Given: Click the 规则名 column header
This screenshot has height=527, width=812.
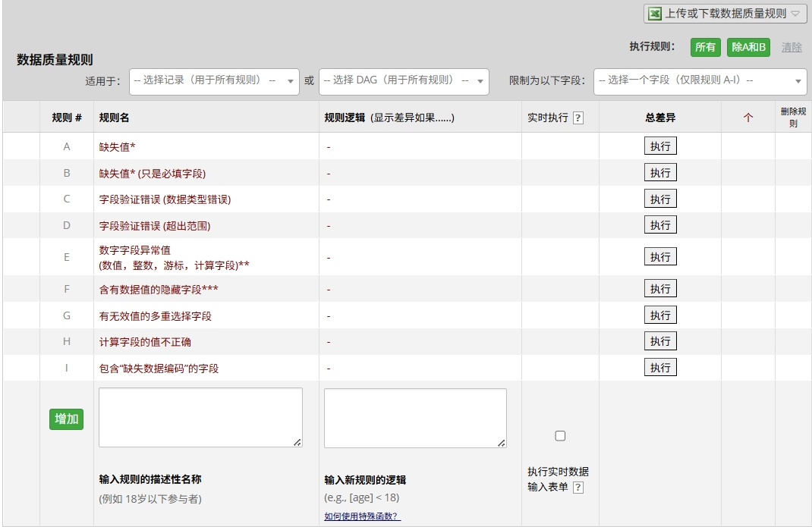Looking at the screenshot, I should [114, 118].
